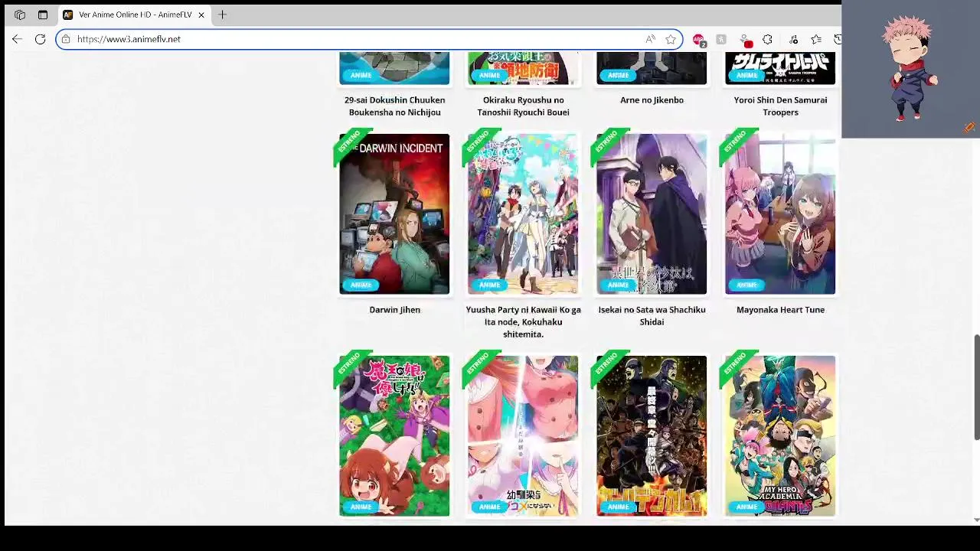Open Yuusha Party ni Kawaii Ko title link
Image resolution: width=980 pixels, height=551 pixels.
[523, 322]
